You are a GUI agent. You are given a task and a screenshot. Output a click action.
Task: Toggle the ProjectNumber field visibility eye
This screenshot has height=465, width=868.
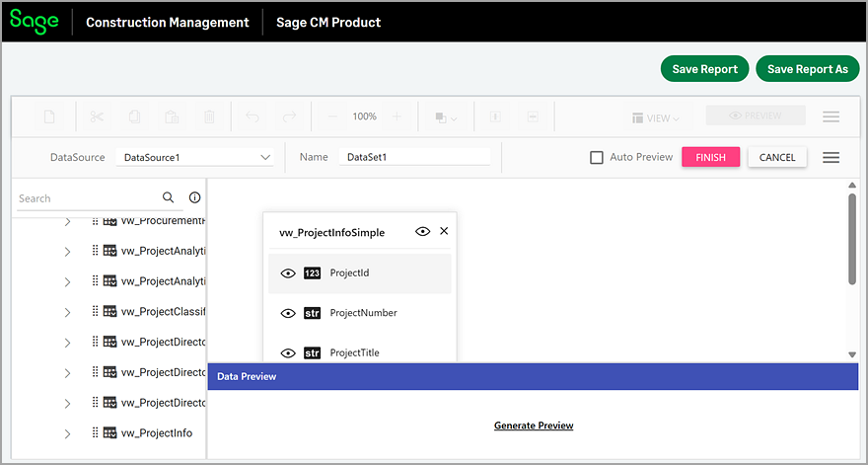tap(288, 313)
